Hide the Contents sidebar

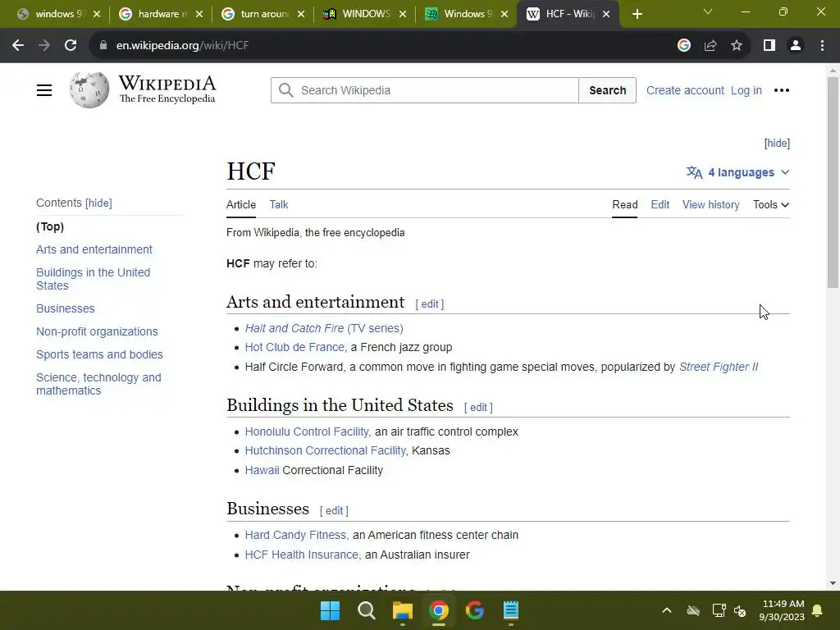point(99,203)
